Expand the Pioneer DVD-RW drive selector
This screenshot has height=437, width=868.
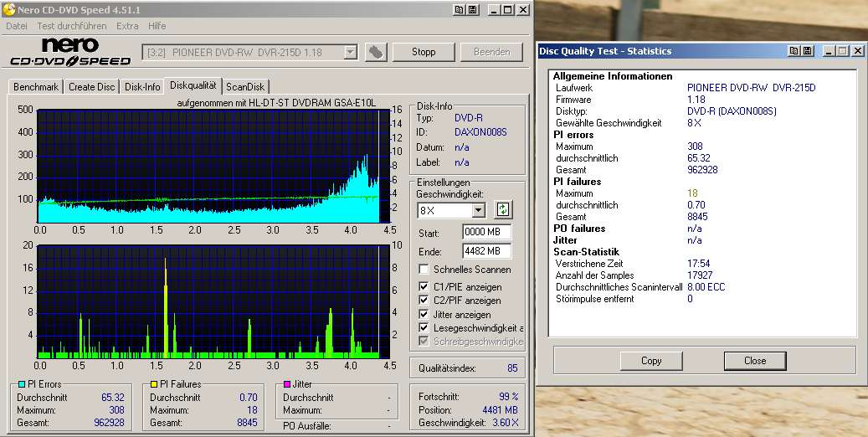(x=351, y=52)
